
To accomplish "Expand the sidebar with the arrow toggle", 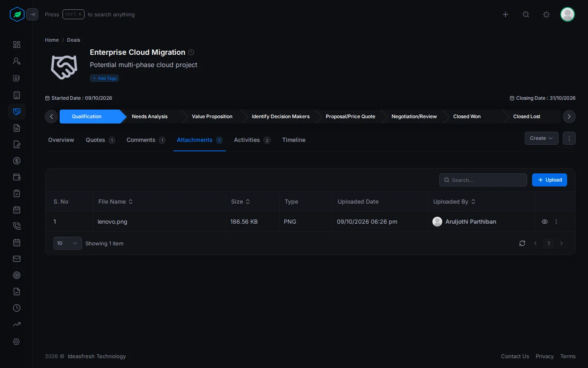I will 33,14.
